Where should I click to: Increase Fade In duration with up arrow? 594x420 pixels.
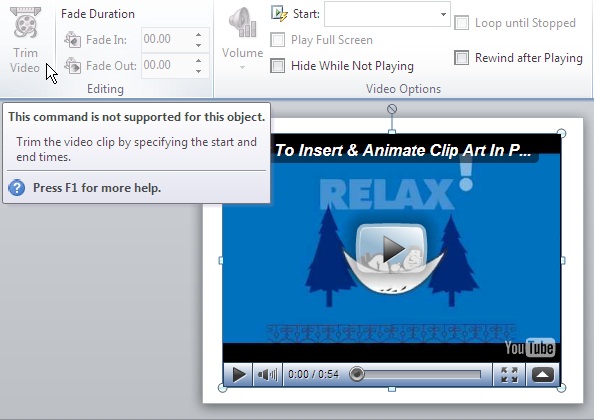(x=199, y=35)
